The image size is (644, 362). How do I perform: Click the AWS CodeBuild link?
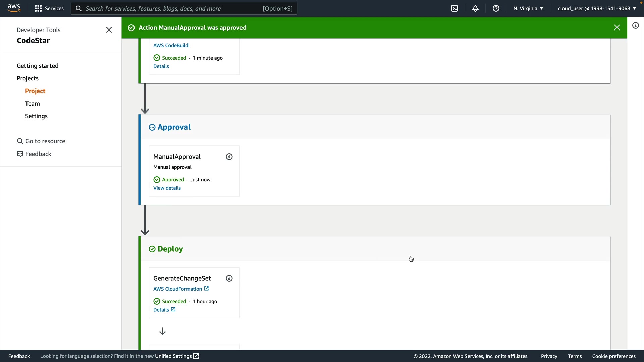[171, 45]
